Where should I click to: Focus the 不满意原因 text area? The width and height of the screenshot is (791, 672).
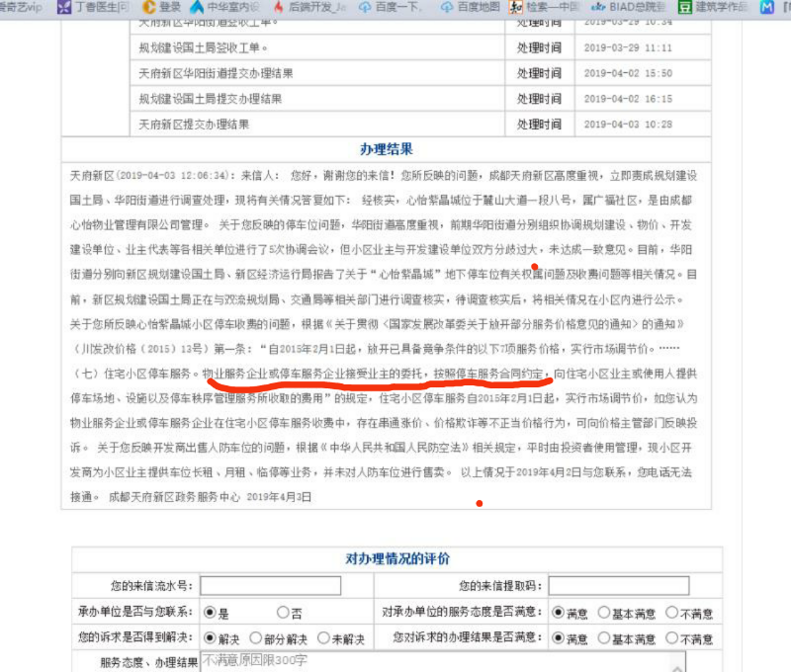coord(442,661)
